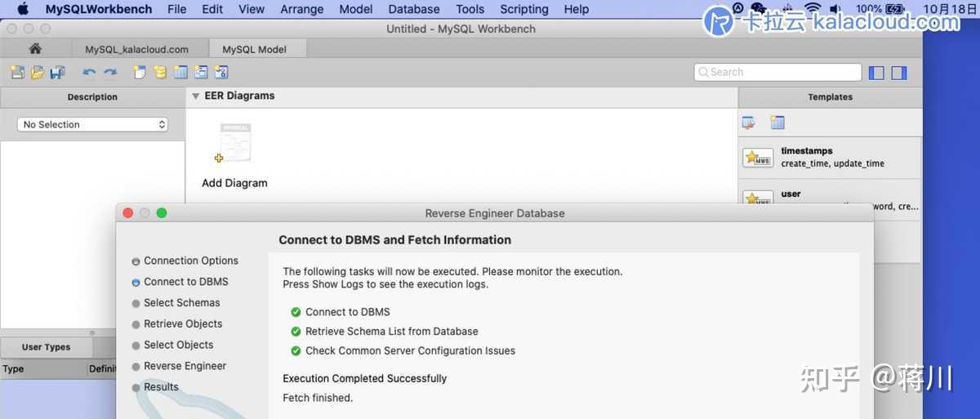The width and height of the screenshot is (980, 419).
Task: Open the MySQLWorkbench application menu
Action: pyautogui.click(x=99, y=9)
